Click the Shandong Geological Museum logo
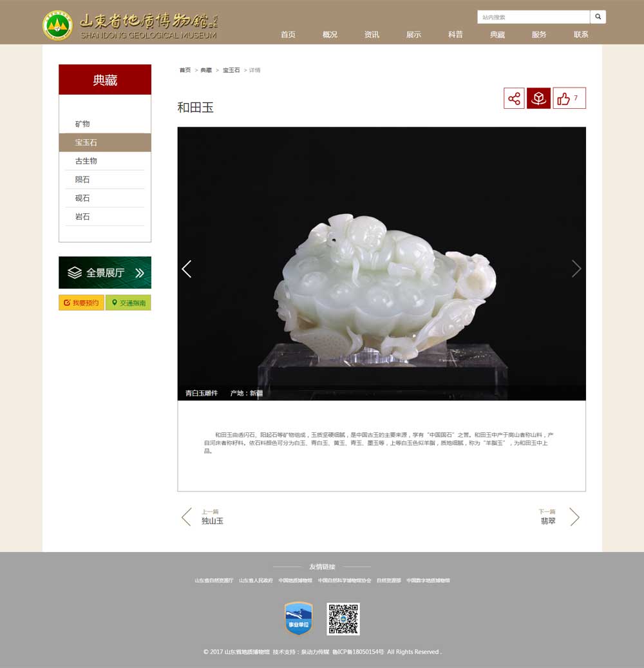This screenshot has width=644, height=668. pos(130,26)
